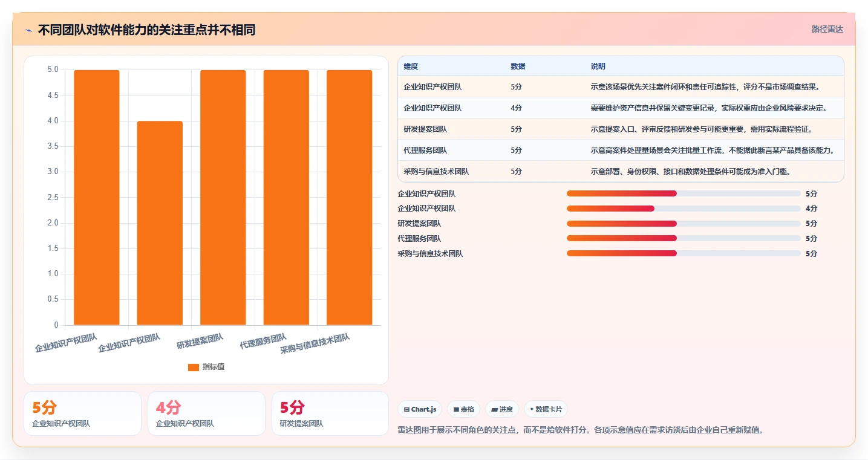Select the 数据卡片 chip
Screen dimensions: 868x460
(546, 409)
